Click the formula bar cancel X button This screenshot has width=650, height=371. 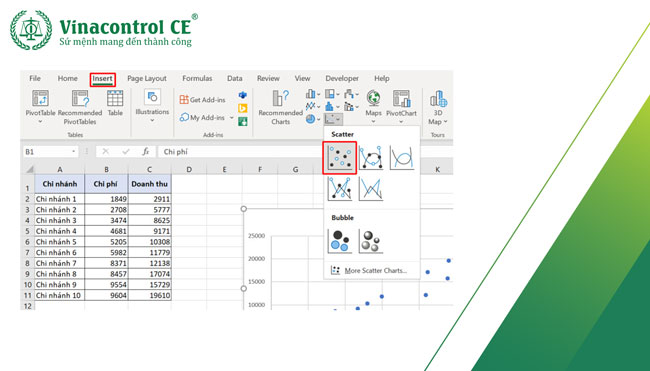[106, 152]
